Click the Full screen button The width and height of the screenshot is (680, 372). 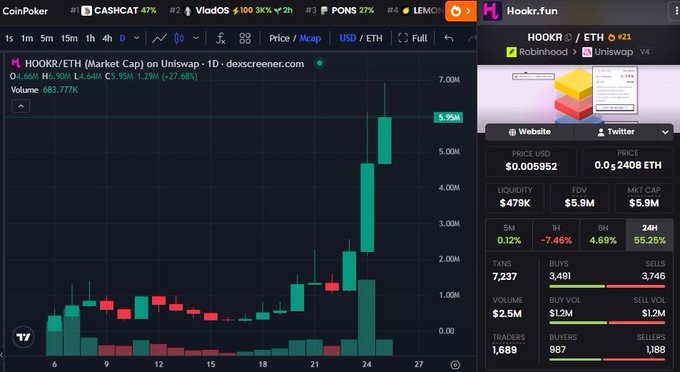(x=412, y=39)
